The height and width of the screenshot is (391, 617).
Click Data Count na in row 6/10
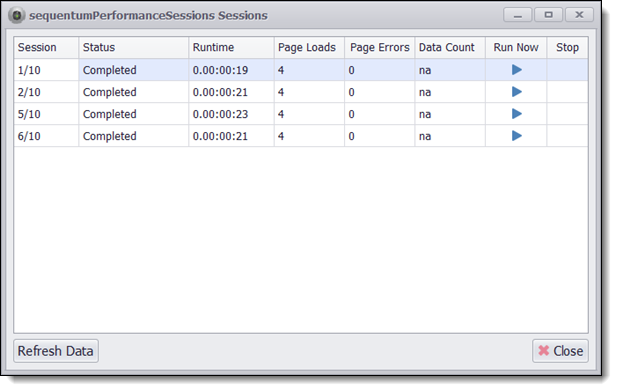[450, 136]
